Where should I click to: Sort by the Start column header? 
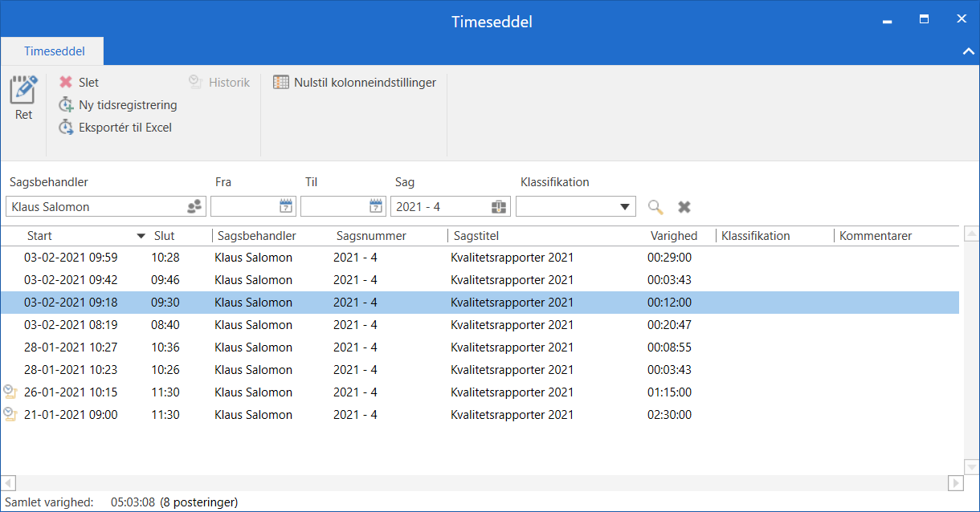click(40, 236)
